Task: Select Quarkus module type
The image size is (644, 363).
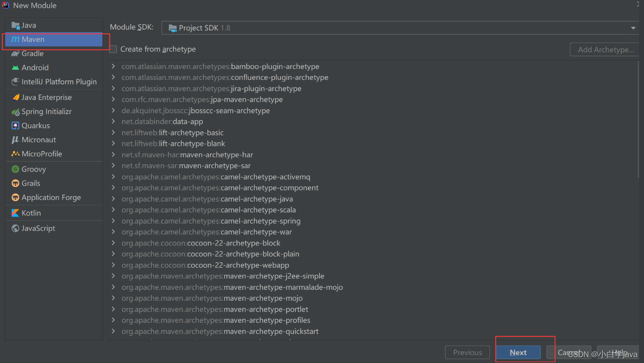Action: tap(54, 125)
